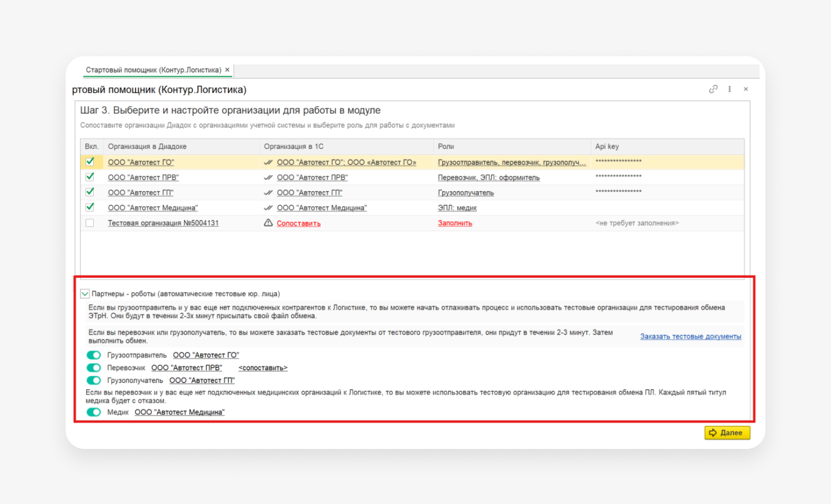This screenshot has width=831, height=504.
Task: Open ООО "Автотест ГО" in the Диадок organization column
Action: [141, 162]
